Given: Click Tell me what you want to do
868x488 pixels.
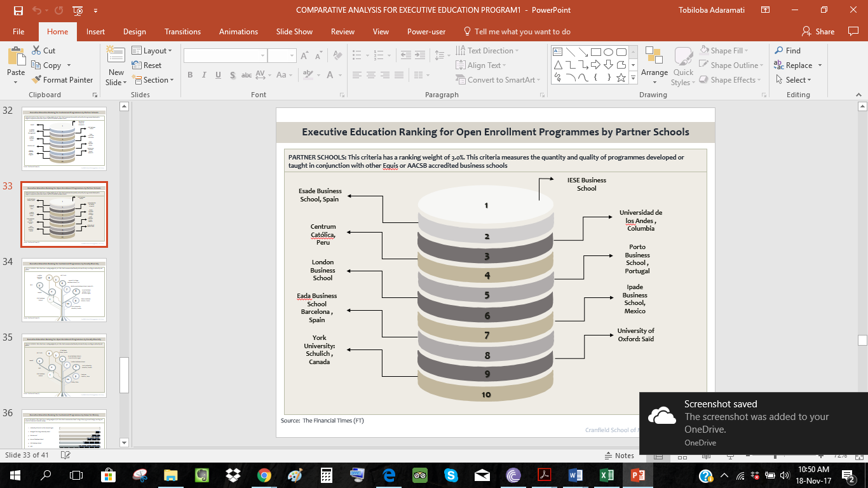Looking at the screenshot, I should (x=517, y=31).
